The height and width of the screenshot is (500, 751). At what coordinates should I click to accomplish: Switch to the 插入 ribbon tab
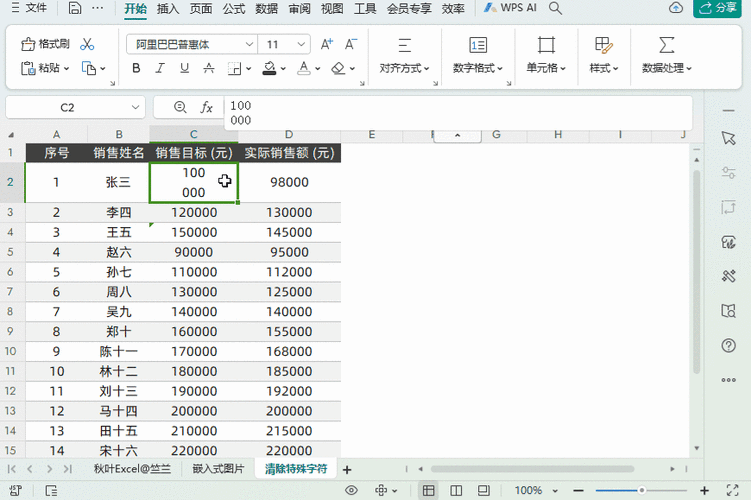click(168, 8)
